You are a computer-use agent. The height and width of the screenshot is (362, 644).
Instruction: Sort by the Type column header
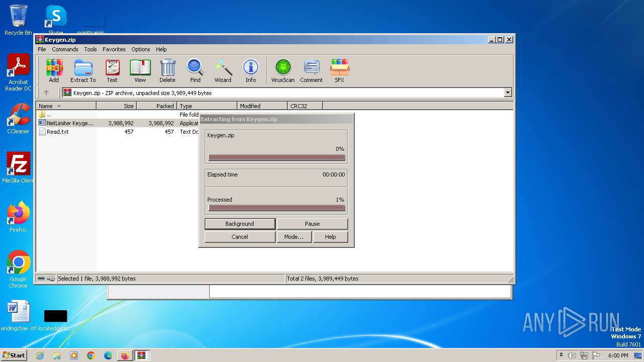tap(207, 106)
